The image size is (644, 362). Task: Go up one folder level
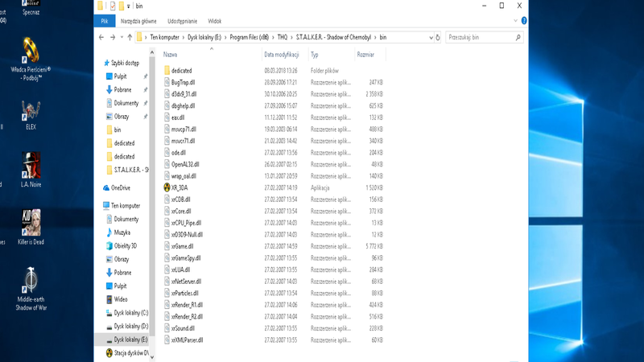click(130, 37)
